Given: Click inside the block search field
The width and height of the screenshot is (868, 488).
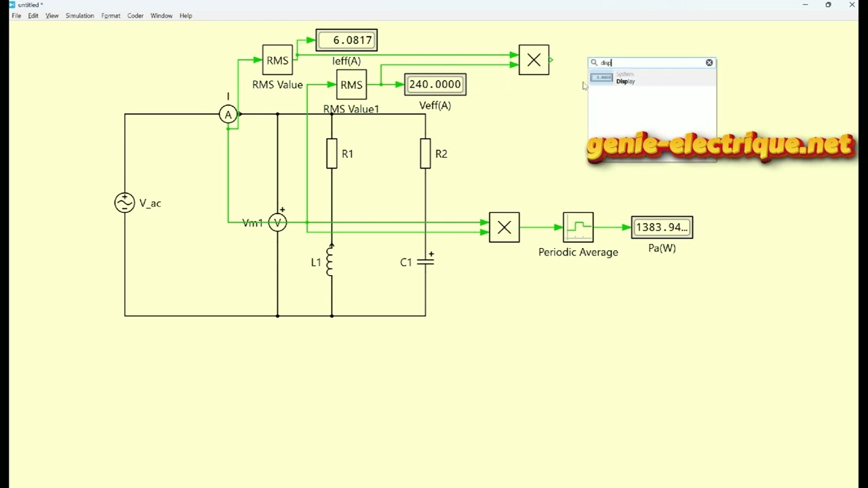Looking at the screenshot, I should [x=651, y=62].
